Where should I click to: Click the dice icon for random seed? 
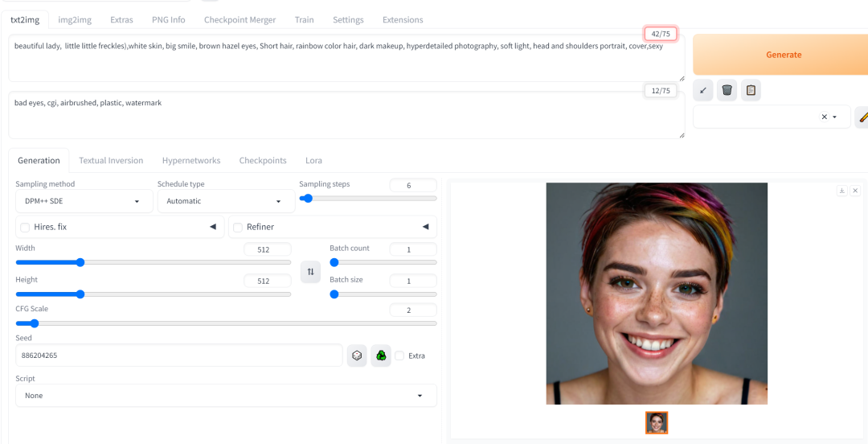click(357, 356)
